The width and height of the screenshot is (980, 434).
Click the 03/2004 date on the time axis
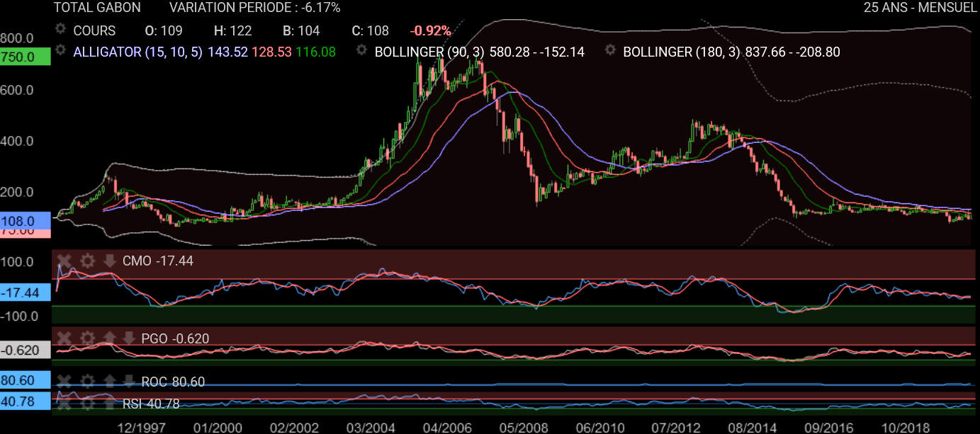[x=370, y=427]
